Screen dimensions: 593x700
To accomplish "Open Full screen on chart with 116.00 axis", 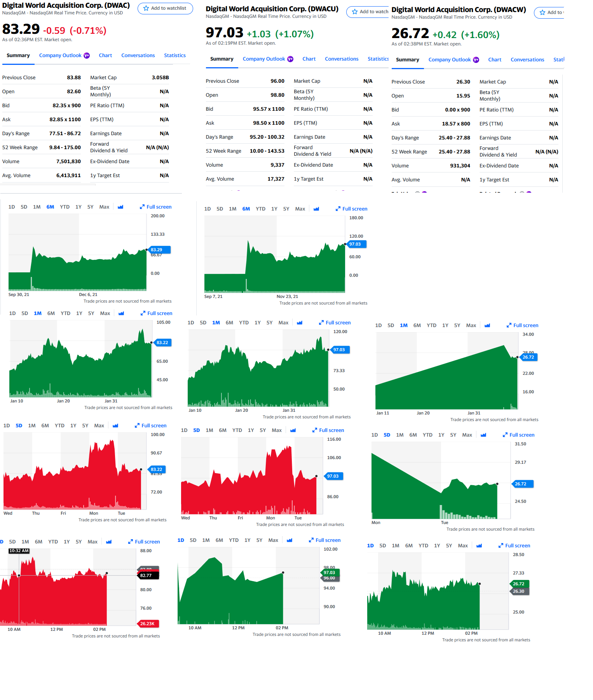I will tap(328, 430).
